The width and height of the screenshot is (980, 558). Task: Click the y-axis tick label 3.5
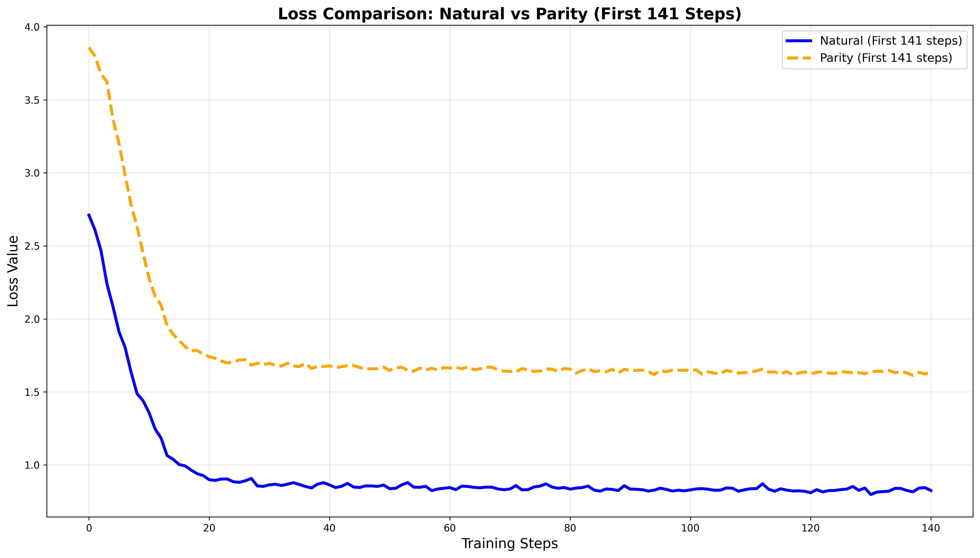point(33,100)
